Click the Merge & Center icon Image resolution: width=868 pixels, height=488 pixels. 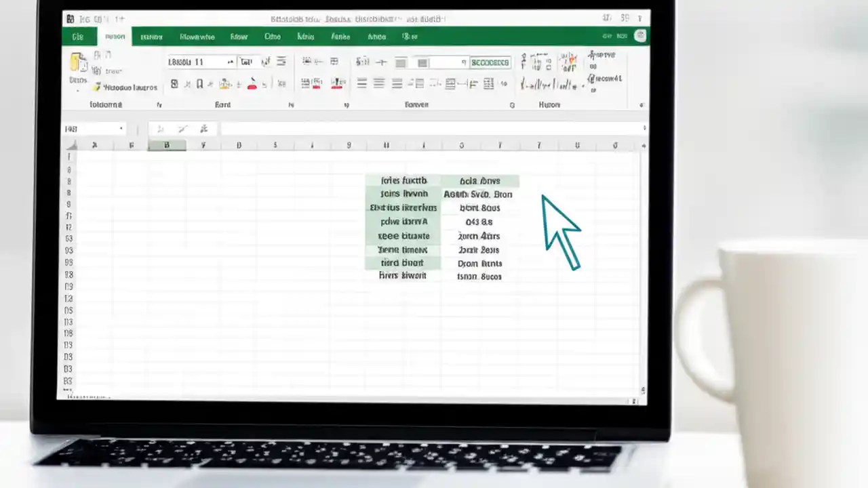tap(422, 62)
